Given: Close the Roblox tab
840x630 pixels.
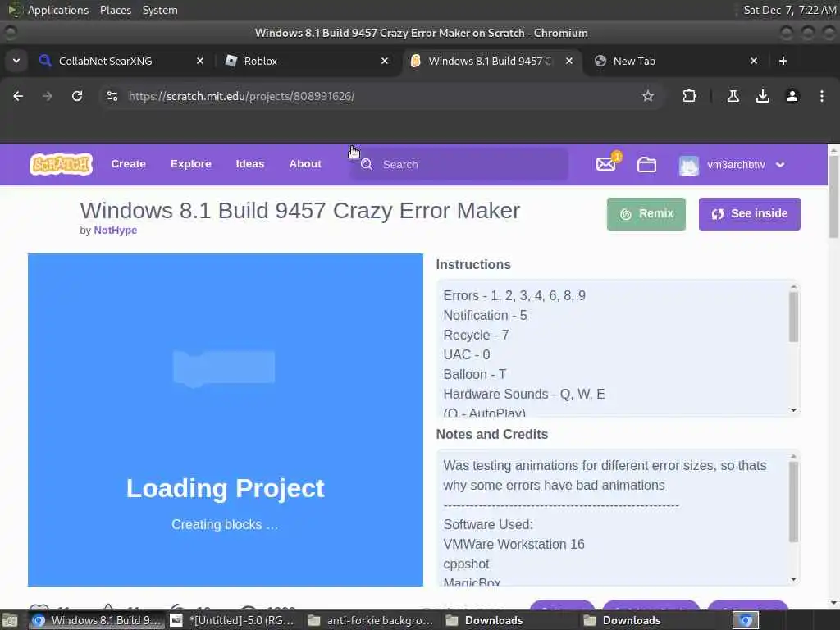Looking at the screenshot, I should click(385, 61).
